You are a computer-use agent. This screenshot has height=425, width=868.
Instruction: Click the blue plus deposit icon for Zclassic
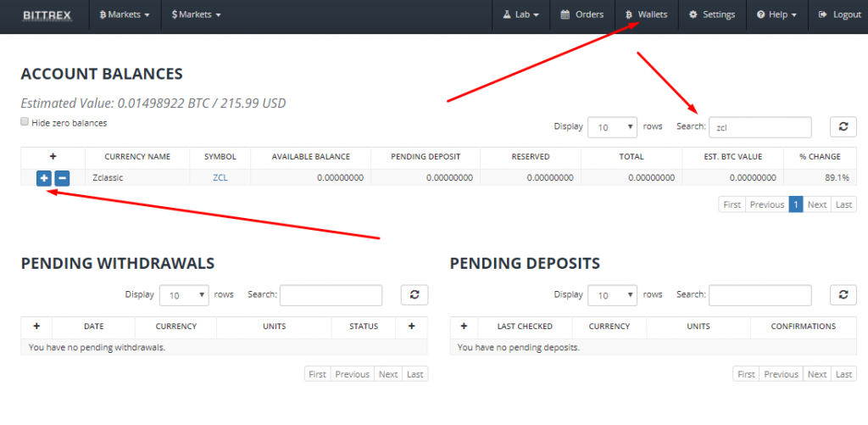click(x=44, y=178)
